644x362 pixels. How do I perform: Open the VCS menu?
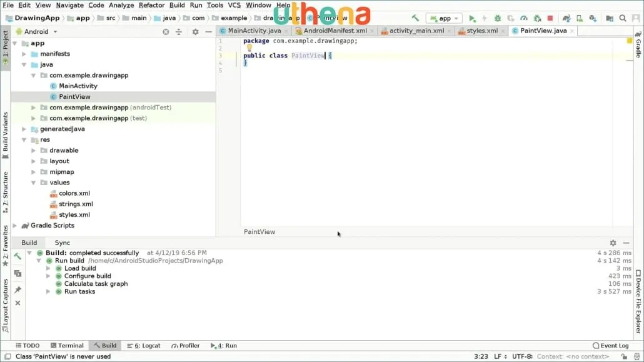pos(234,6)
